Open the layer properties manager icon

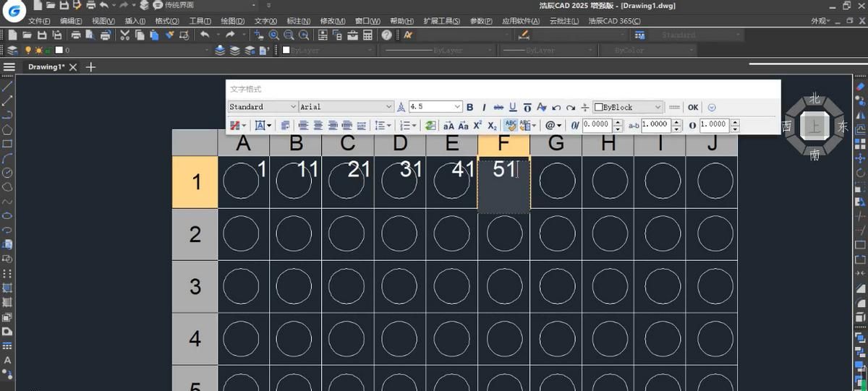coord(12,51)
